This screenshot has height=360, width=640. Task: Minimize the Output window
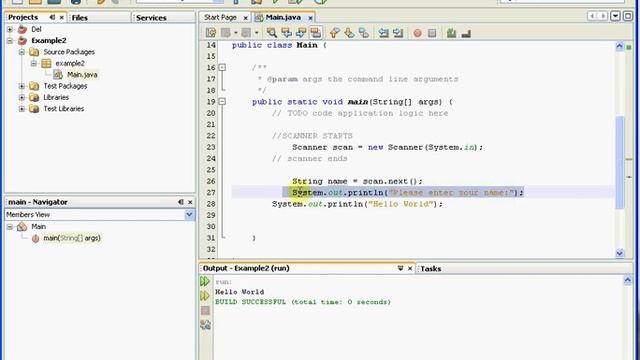(x=400, y=268)
